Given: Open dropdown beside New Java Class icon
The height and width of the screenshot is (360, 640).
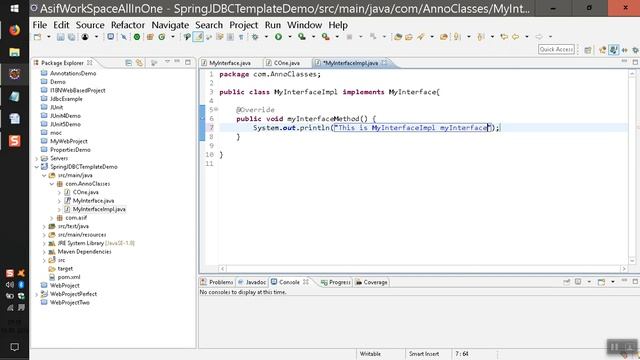Looking at the screenshot, I should 173,37.
